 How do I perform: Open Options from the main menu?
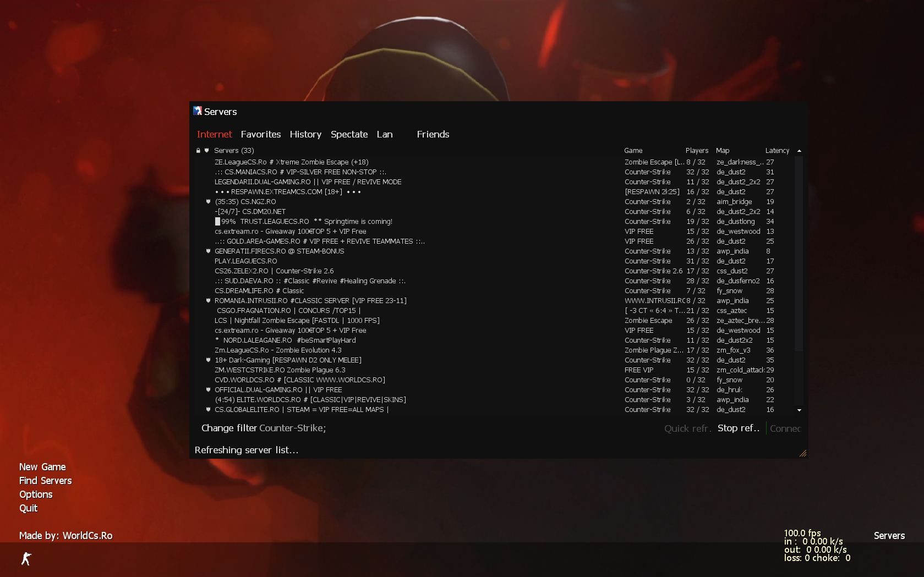[x=36, y=494]
